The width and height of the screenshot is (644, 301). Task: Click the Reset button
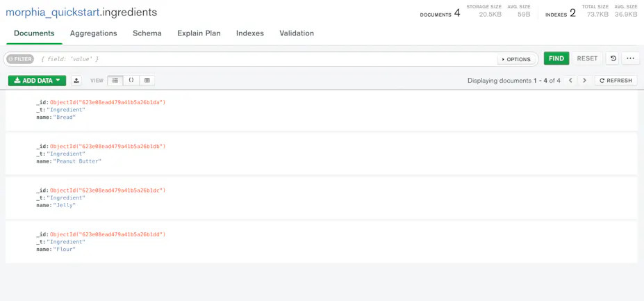pyautogui.click(x=587, y=58)
